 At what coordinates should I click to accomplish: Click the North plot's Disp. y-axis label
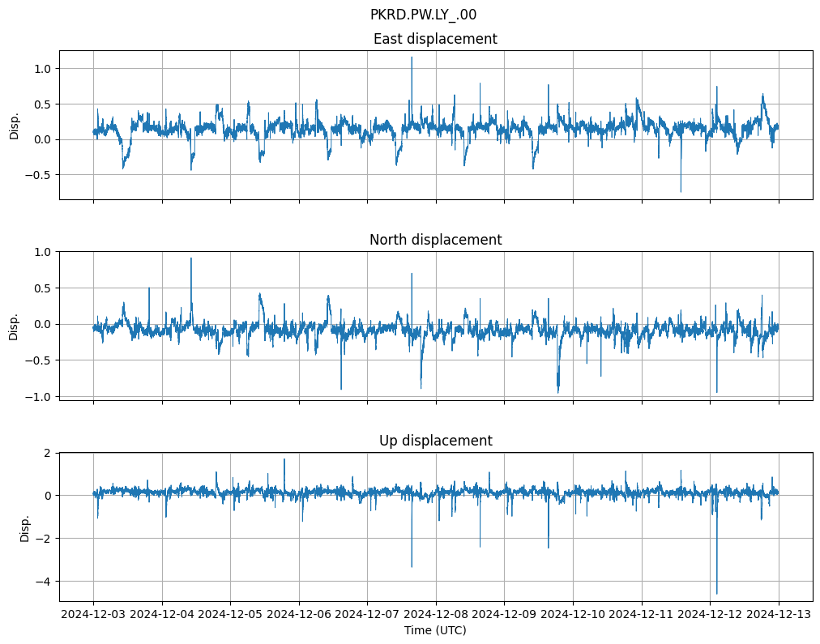(14, 326)
